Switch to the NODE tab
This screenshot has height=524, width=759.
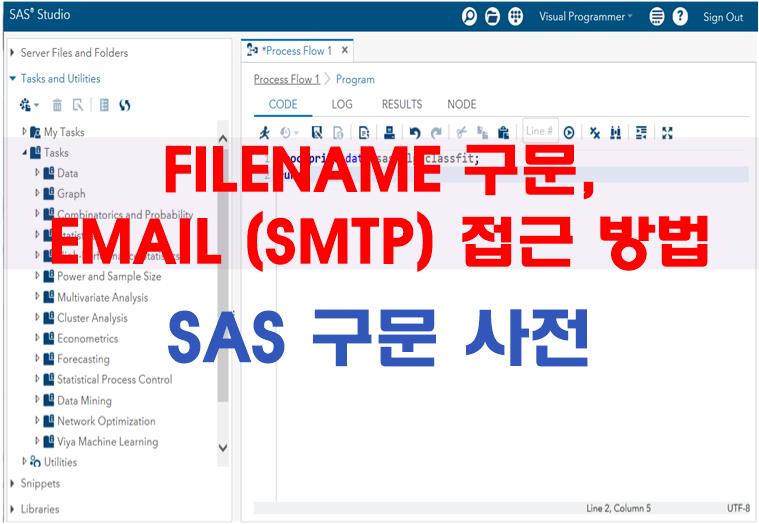(462, 104)
